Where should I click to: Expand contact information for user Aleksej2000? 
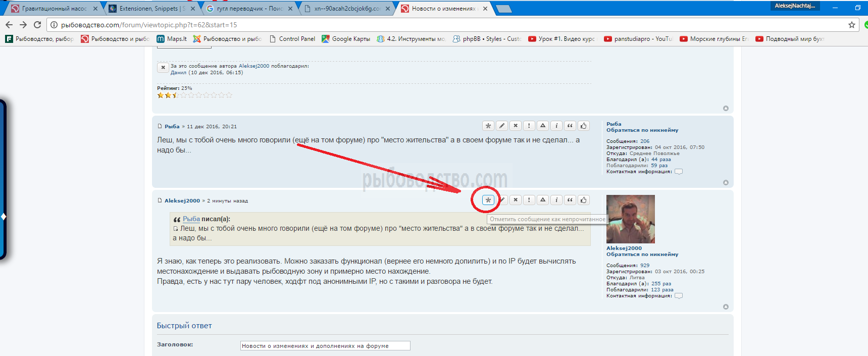coord(679,296)
